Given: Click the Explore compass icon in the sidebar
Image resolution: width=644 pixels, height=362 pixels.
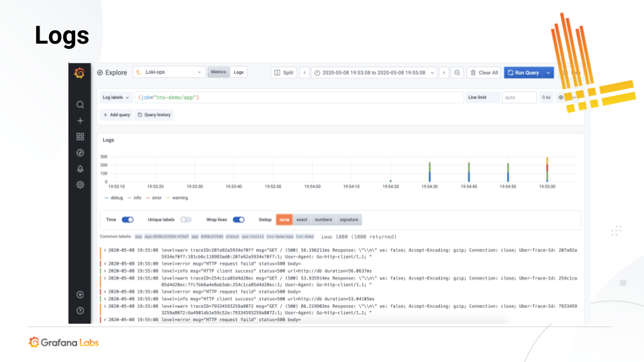Looking at the screenshot, I should [x=80, y=153].
